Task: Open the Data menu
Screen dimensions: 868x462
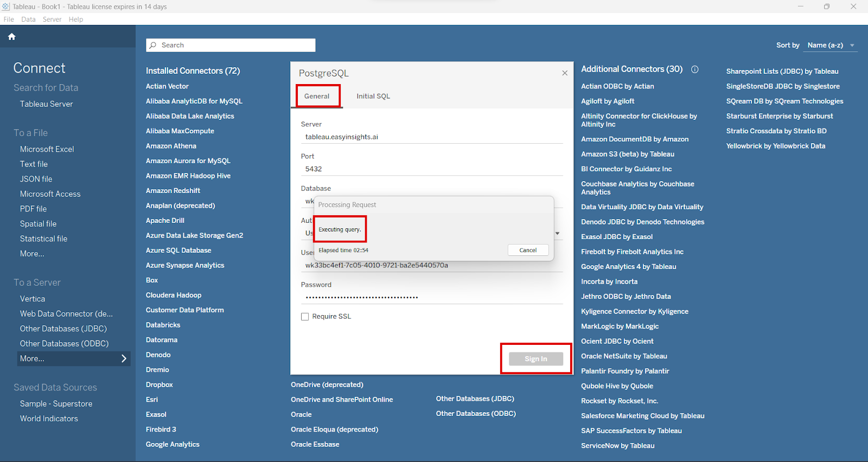Action: coord(28,19)
